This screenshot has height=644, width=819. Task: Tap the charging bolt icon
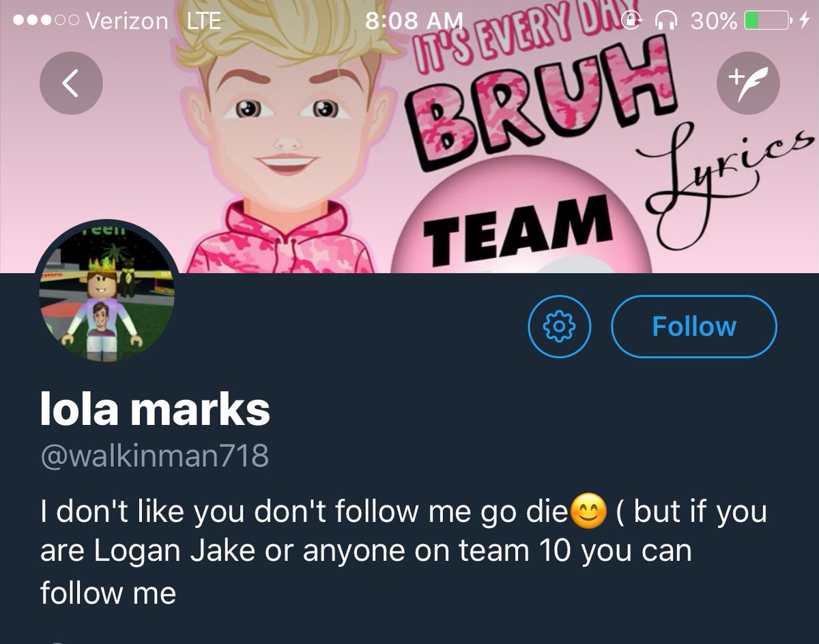click(x=803, y=21)
